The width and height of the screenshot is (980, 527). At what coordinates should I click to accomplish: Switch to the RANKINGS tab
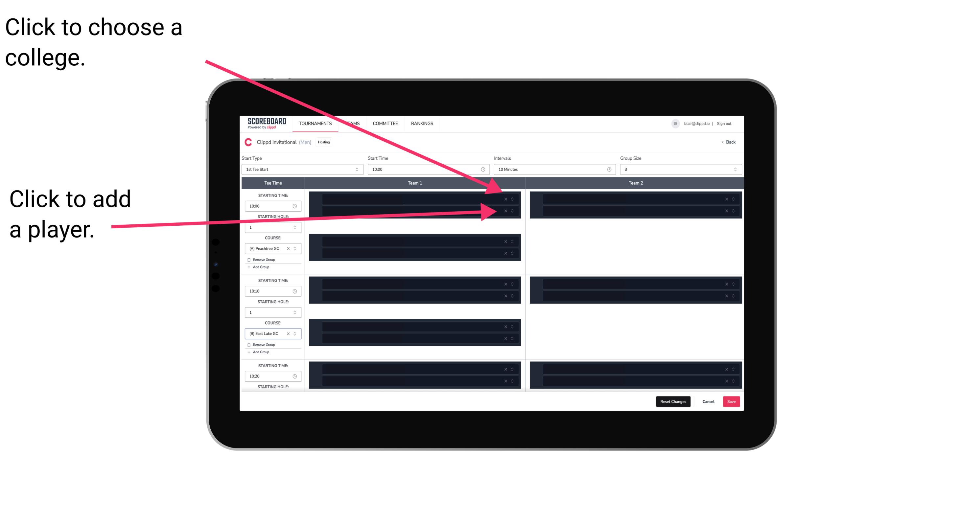pyautogui.click(x=423, y=123)
